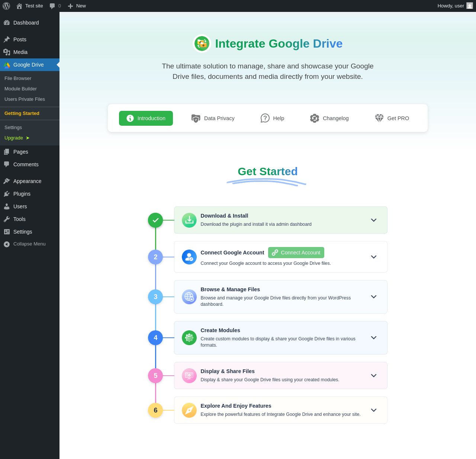Image resolution: width=476 pixels, height=459 pixels.
Task: Click the Settings sliders icon in sidebar
Action: pos(7,232)
